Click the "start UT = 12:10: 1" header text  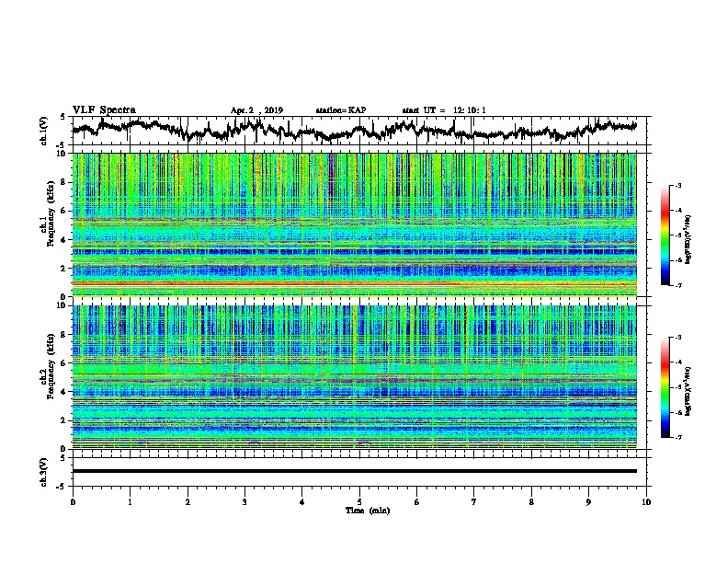444,110
